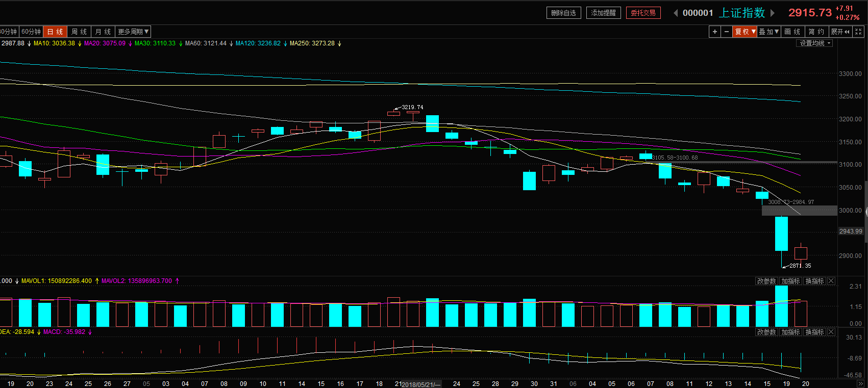Image resolution: width=868 pixels, height=388 pixels.
Task: Close the MACD indicator panel
Action: (831, 332)
